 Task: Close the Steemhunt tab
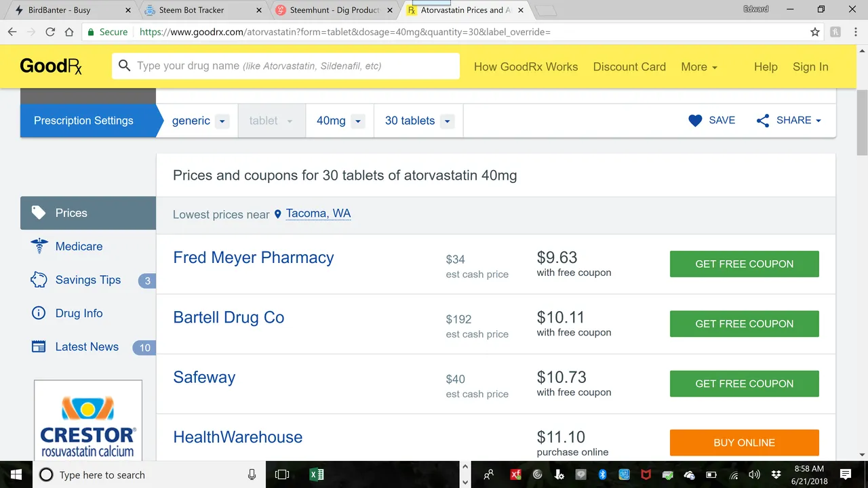click(391, 10)
